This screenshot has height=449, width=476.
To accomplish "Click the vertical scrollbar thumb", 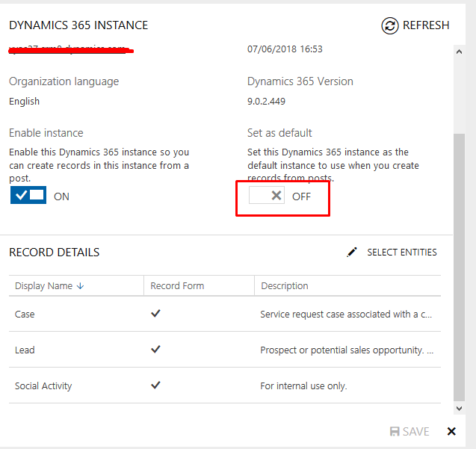I will 459,267.
